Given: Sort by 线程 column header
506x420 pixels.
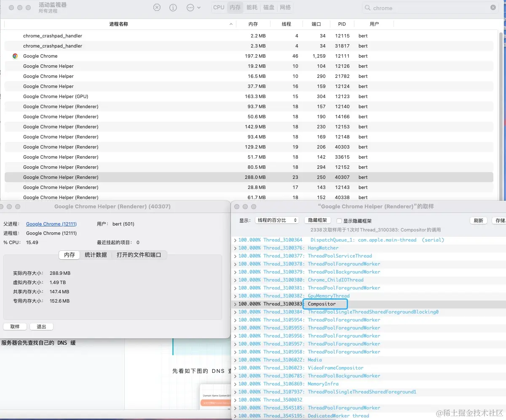Looking at the screenshot, I should pyautogui.click(x=286, y=24).
